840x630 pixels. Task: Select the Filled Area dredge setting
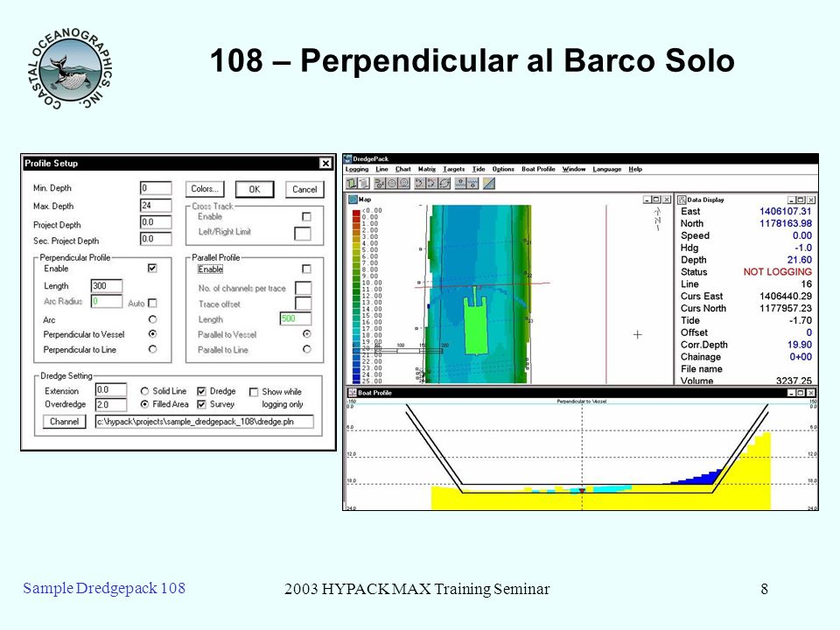(x=144, y=404)
